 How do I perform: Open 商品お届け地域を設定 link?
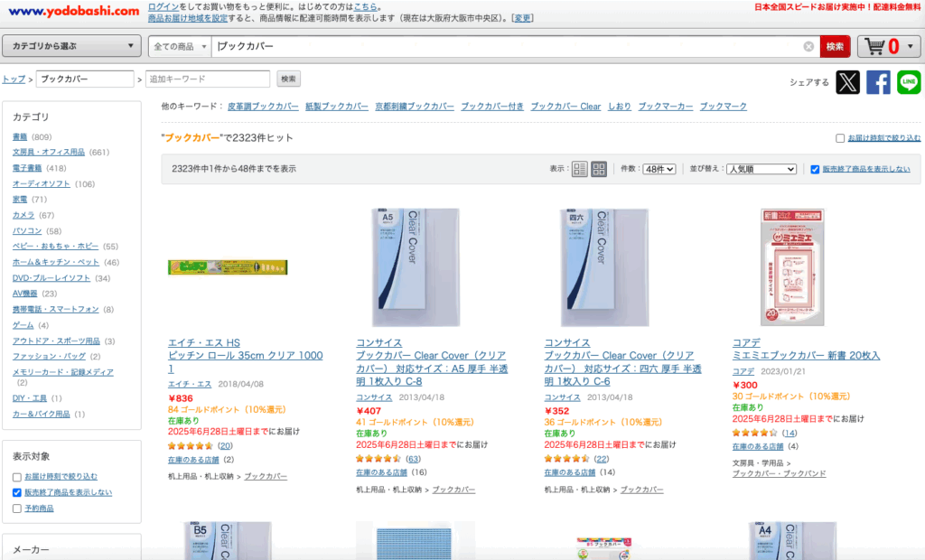click(x=188, y=18)
